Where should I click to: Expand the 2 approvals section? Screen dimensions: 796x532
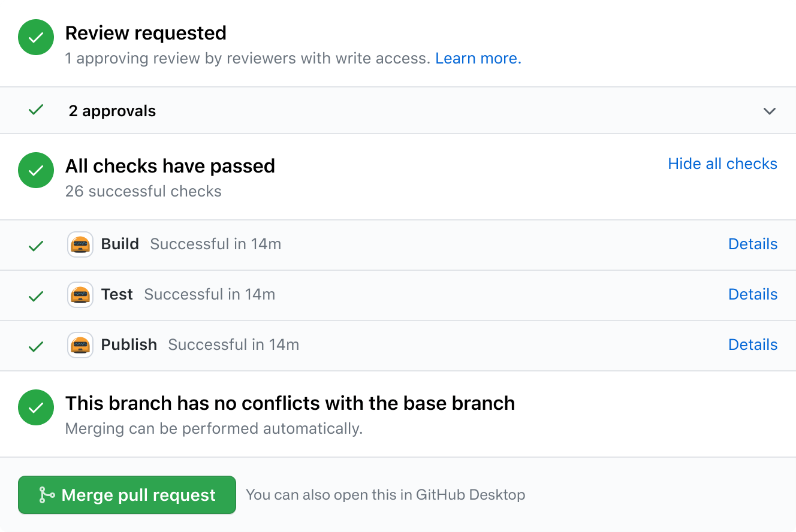click(x=112, y=111)
